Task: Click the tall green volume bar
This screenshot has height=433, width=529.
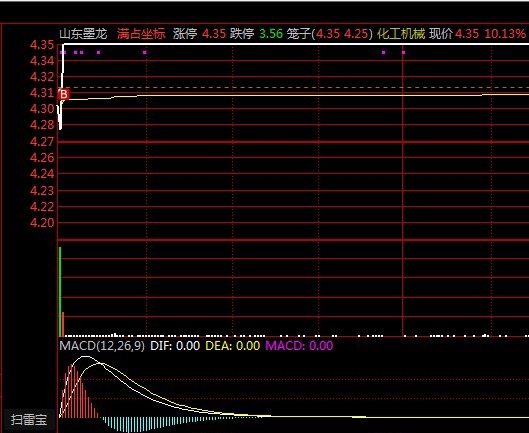Action: point(60,292)
